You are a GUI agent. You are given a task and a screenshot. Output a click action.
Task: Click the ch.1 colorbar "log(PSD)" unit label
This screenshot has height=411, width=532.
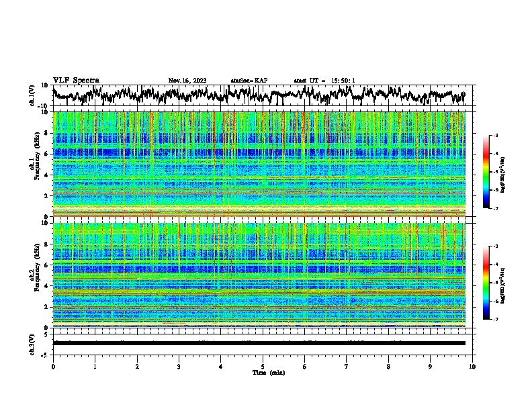(502, 175)
